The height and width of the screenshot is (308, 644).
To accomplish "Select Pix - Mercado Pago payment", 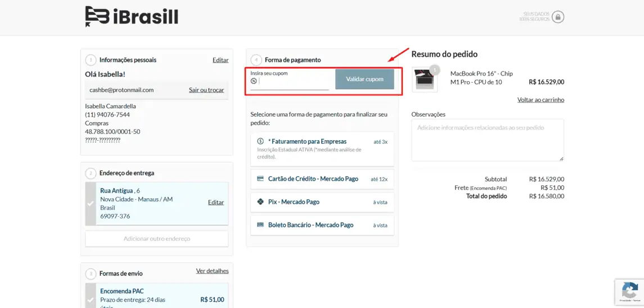I will pyautogui.click(x=322, y=202).
